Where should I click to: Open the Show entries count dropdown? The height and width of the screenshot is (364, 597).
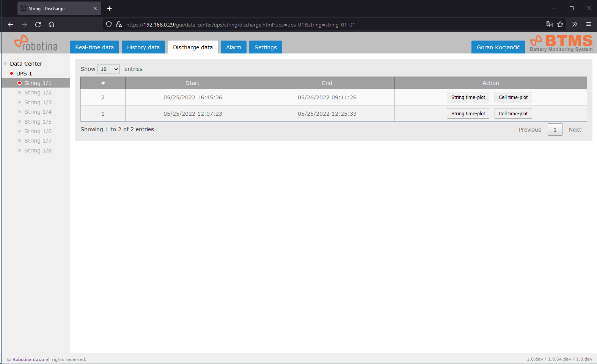tap(108, 69)
